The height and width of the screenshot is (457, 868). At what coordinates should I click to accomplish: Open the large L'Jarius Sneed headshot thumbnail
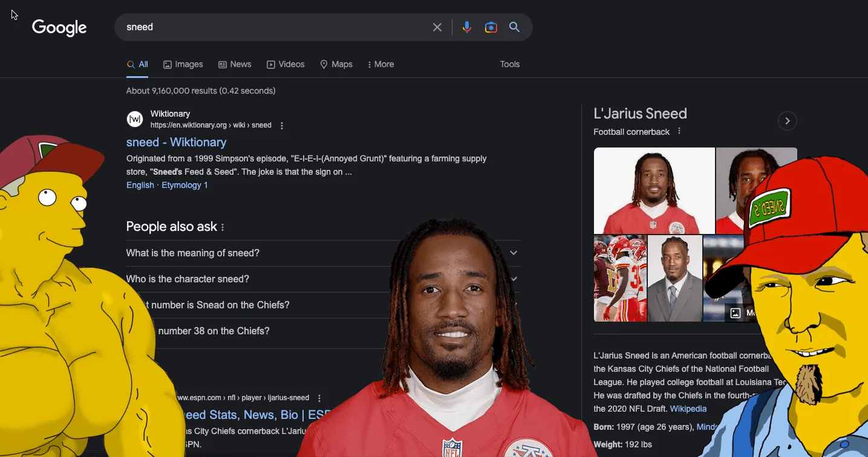tap(654, 190)
